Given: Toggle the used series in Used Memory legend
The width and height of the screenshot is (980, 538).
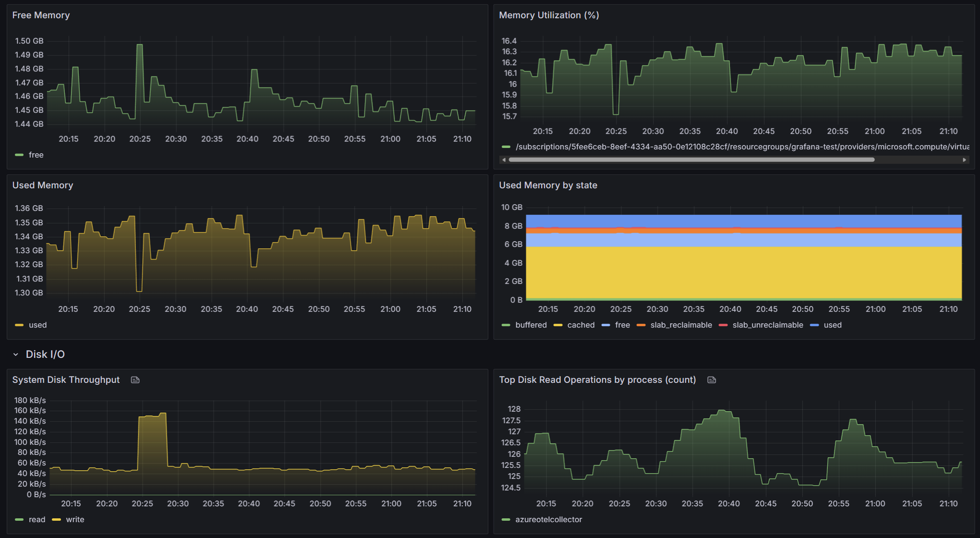Looking at the screenshot, I should click(x=37, y=325).
